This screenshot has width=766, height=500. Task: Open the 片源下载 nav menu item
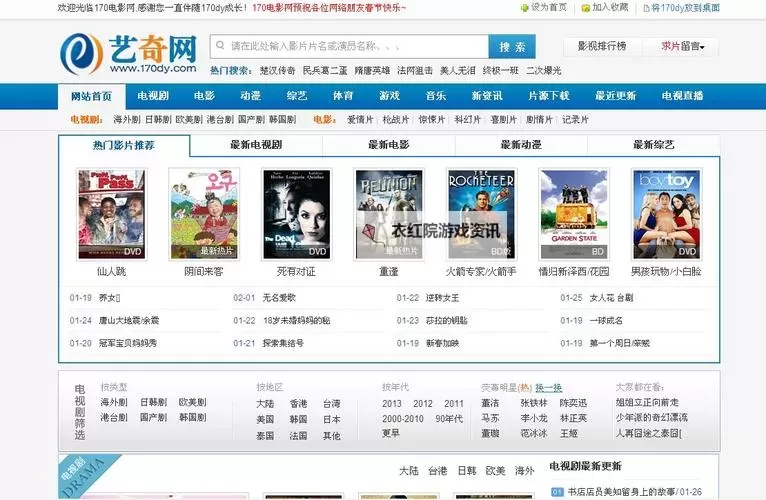549,96
